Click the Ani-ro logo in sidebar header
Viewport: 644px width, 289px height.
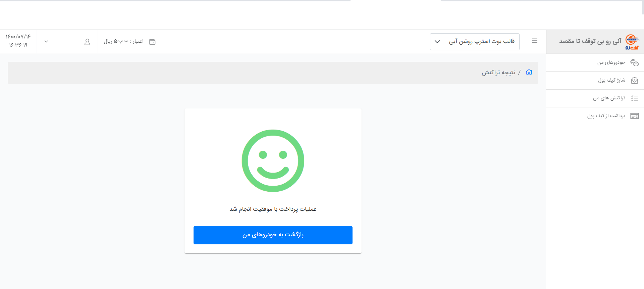coord(632,42)
